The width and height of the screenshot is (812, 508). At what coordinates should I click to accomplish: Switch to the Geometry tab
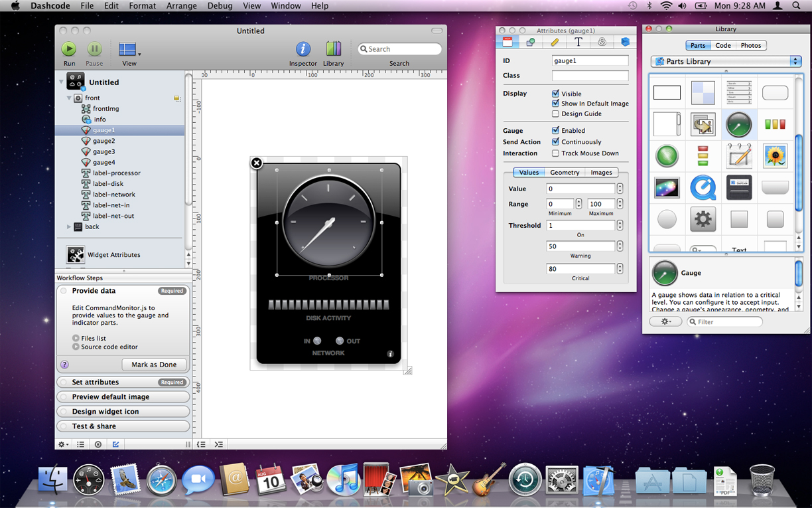point(565,172)
